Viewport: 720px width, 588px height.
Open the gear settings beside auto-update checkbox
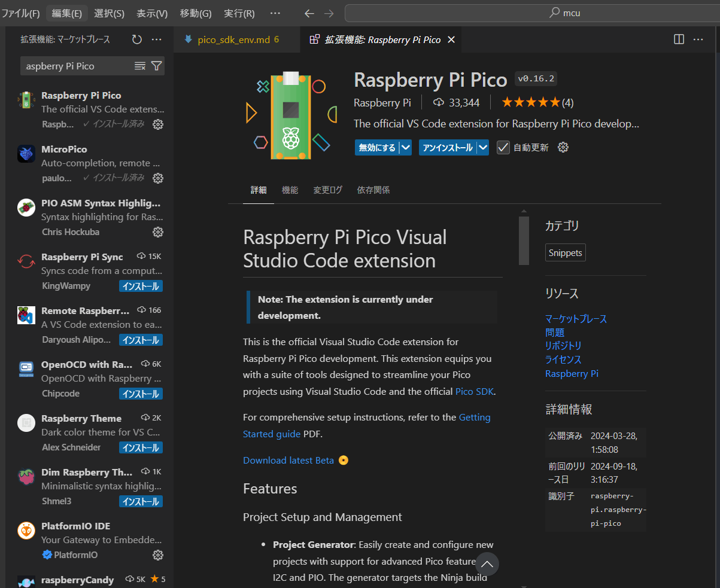563,147
